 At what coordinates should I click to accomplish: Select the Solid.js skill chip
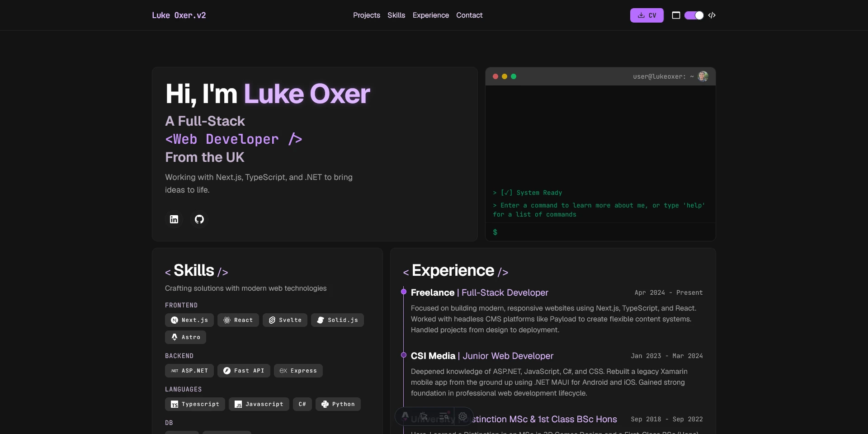337,320
